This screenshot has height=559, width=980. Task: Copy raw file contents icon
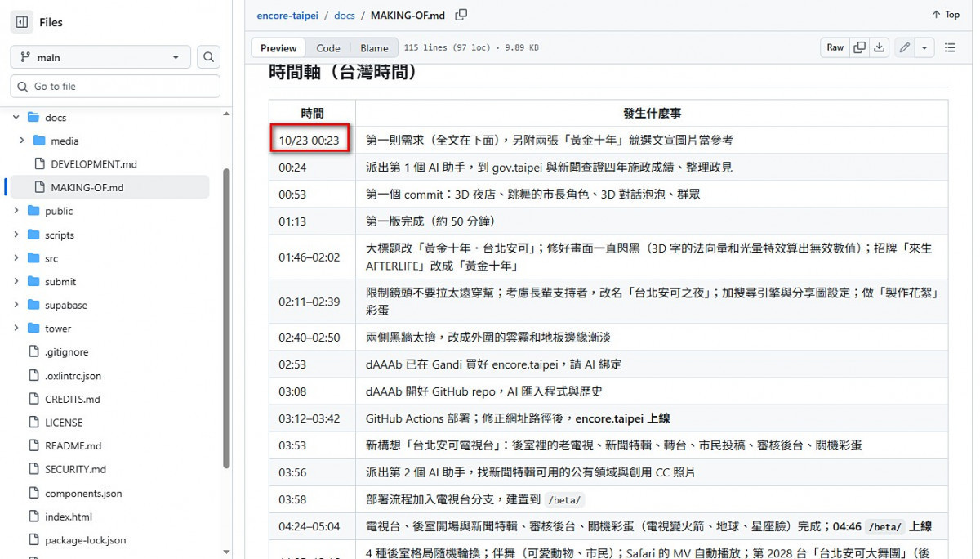(859, 47)
